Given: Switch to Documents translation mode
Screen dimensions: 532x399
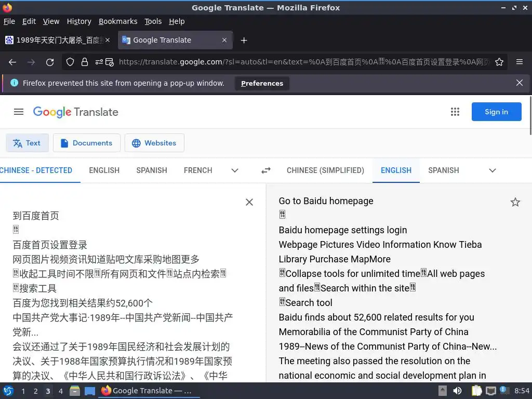Looking at the screenshot, I should pos(87,143).
